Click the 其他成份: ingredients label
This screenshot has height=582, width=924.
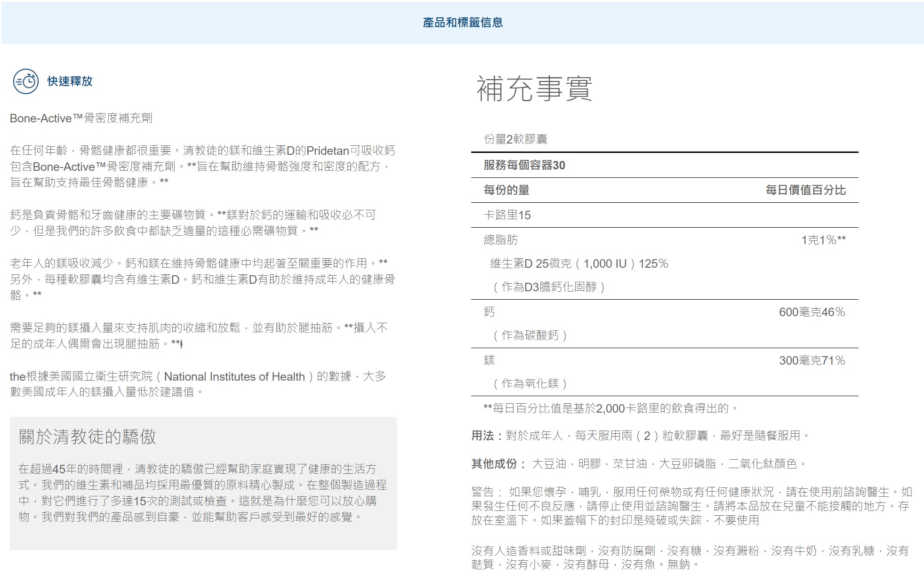pyautogui.click(x=499, y=464)
